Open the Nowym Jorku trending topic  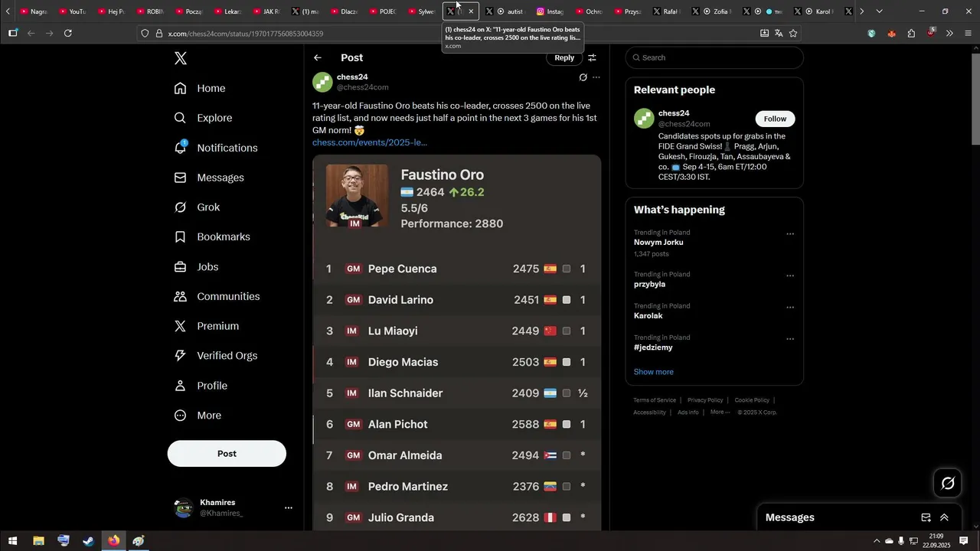(x=658, y=243)
